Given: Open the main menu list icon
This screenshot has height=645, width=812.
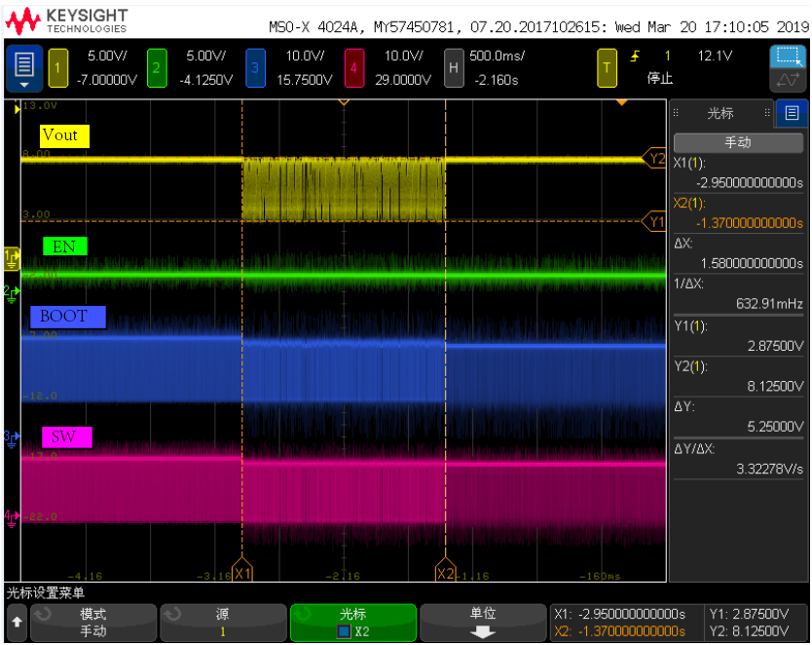Looking at the screenshot, I should pyautogui.click(x=23, y=68).
